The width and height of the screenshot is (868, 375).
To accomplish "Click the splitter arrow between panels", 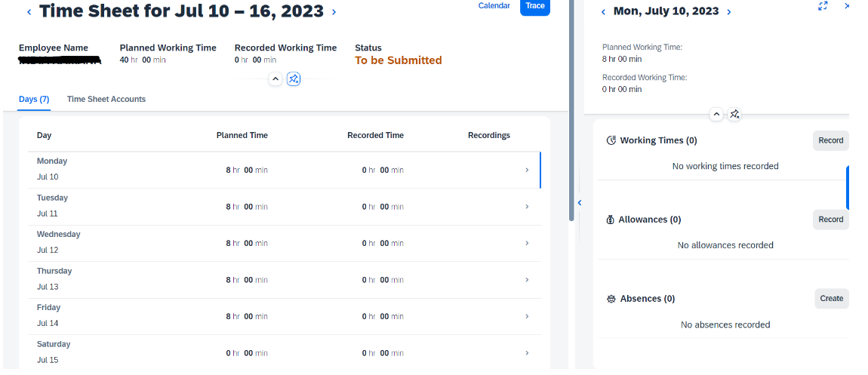I will pyautogui.click(x=580, y=203).
